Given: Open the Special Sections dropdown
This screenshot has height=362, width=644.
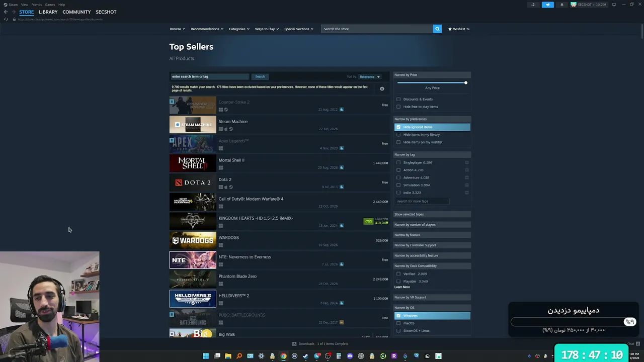Looking at the screenshot, I should pyautogui.click(x=299, y=29).
